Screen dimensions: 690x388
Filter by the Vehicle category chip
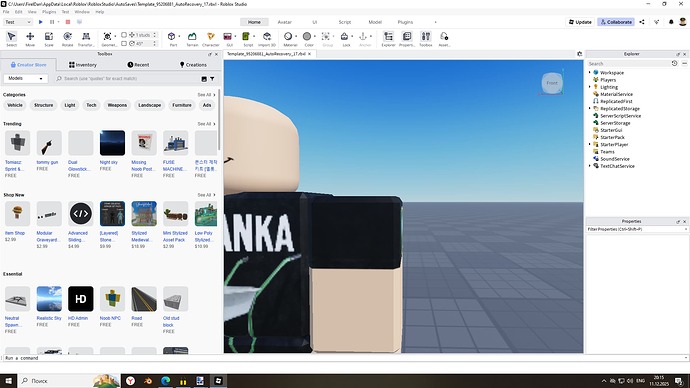15,106
